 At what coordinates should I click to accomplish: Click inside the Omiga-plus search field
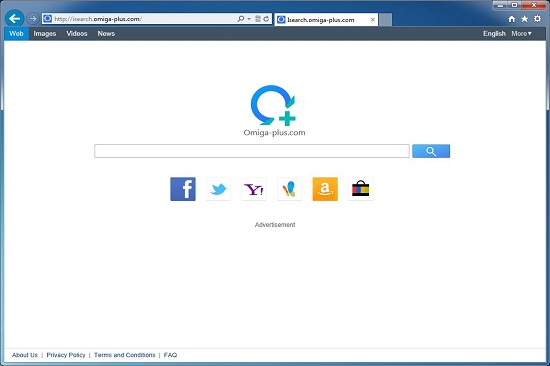251,151
